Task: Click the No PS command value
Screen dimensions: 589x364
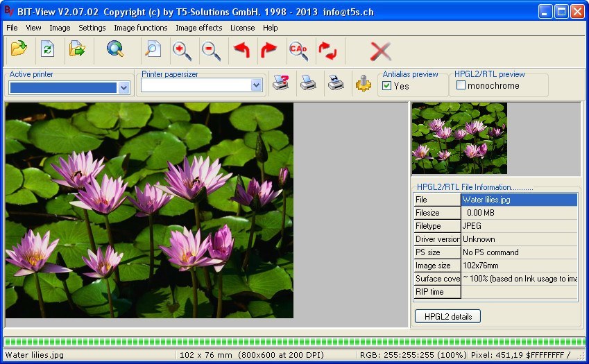Action: 519,252
